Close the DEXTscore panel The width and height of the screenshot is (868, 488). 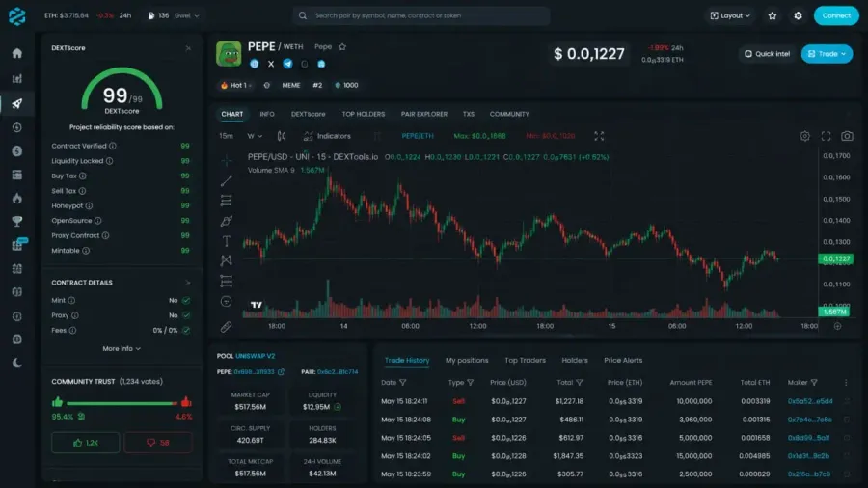tap(188, 48)
